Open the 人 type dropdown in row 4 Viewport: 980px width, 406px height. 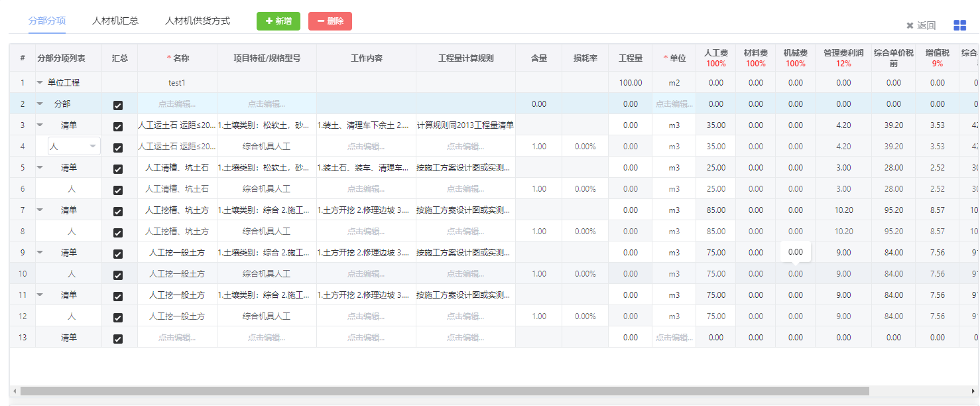(93, 147)
